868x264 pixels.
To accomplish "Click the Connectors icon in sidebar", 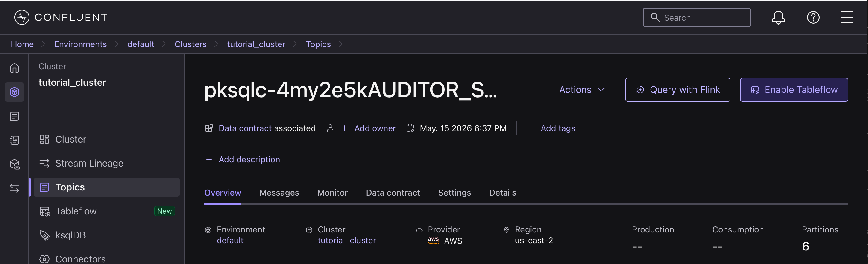I will click(44, 259).
